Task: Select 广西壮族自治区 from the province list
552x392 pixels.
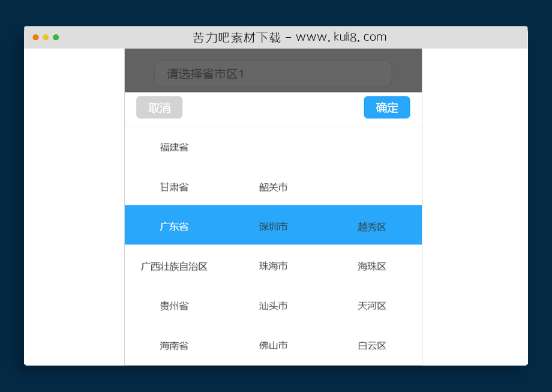Action: coord(174,266)
